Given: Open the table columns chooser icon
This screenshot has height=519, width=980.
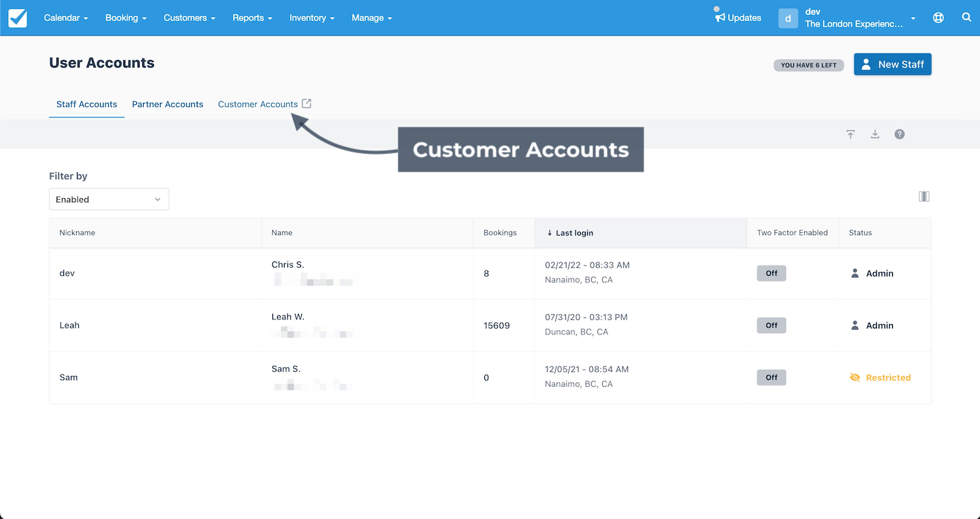Looking at the screenshot, I should 924,196.
